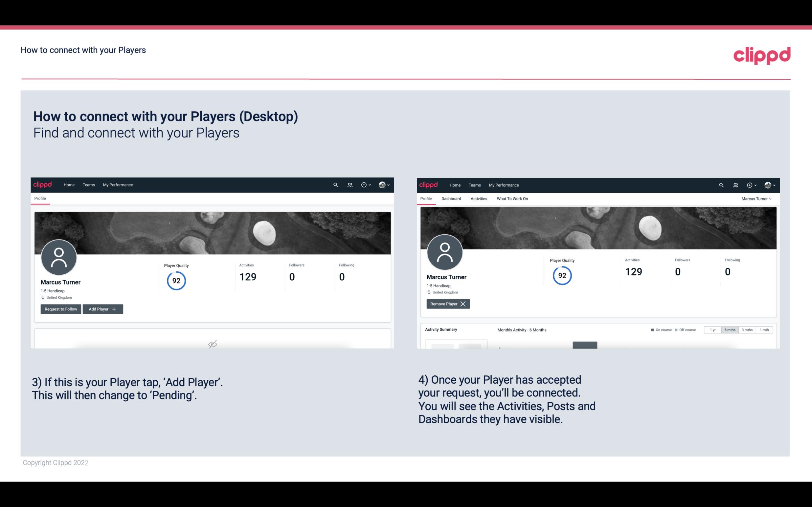This screenshot has height=507, width=812.
Task: Open the 'Teams' menu item left screenshot
Action: [x=88, y=185]
